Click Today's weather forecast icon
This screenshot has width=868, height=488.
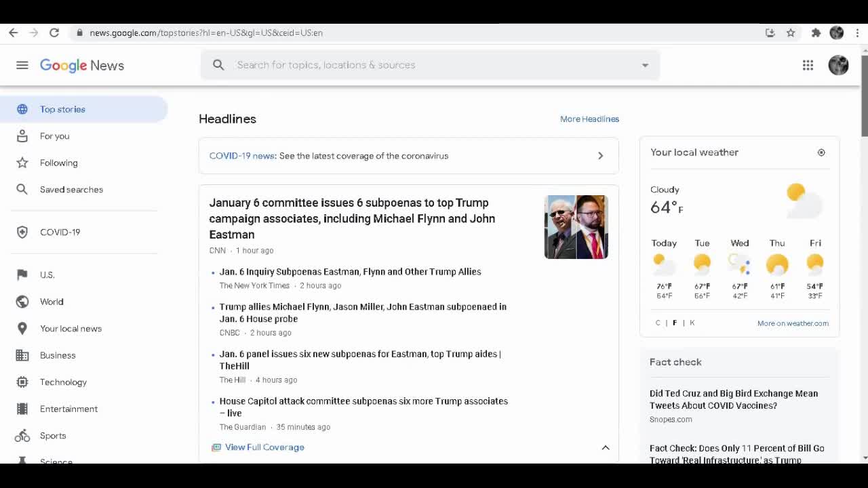(x=664, y=264)
